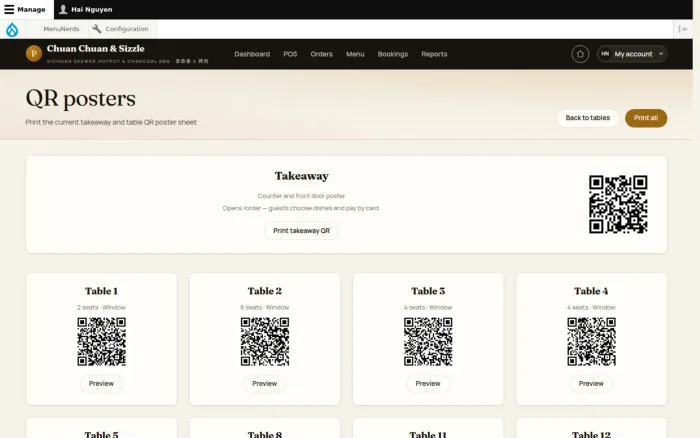This screenshot has width=700, height=438.
Task: Click Print takeaway QR button
Action: [x=301, y=231]
